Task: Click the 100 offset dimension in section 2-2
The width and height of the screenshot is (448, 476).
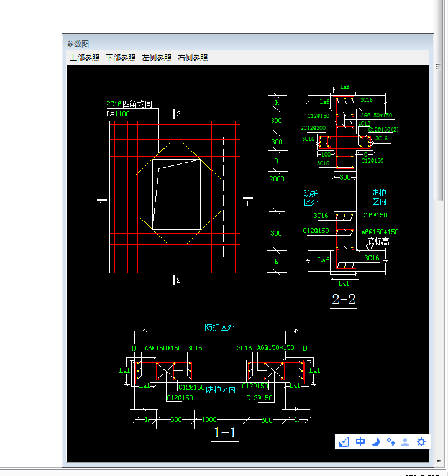Action: point(326,155)
